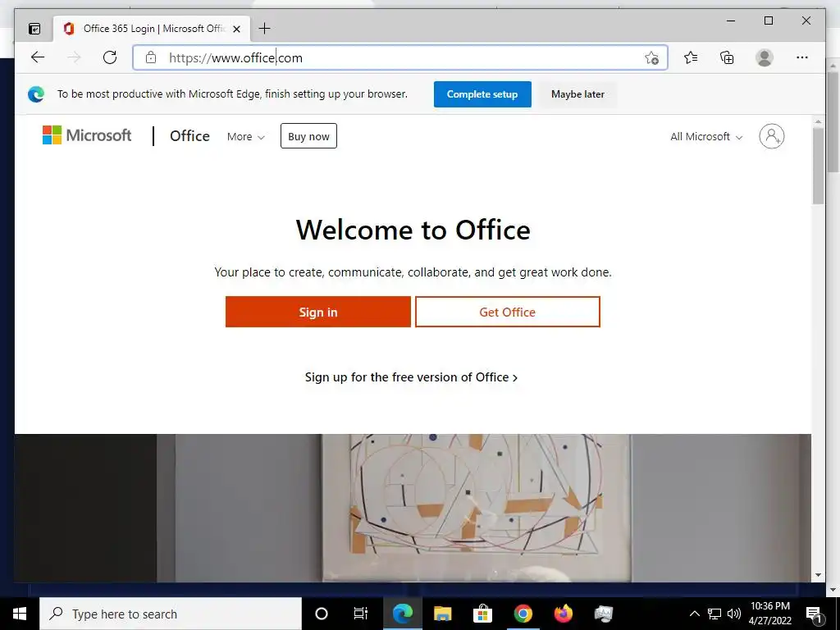
Task: Click the Microsoft Edge logo in setup banner
Action: [36, 94]
